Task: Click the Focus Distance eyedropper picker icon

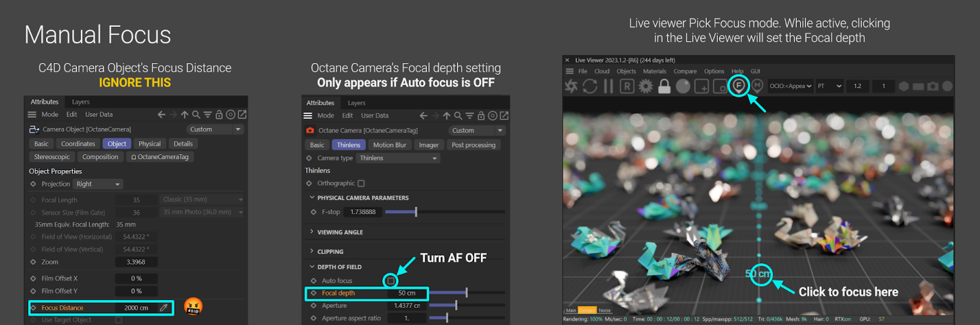Action: (x=164, y=308)
